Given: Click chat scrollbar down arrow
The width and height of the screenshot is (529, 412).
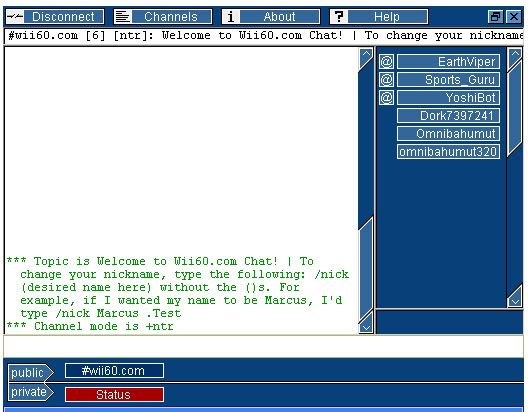Looking at the screenshot, I should pyautogui.click(x=366, y=324).
